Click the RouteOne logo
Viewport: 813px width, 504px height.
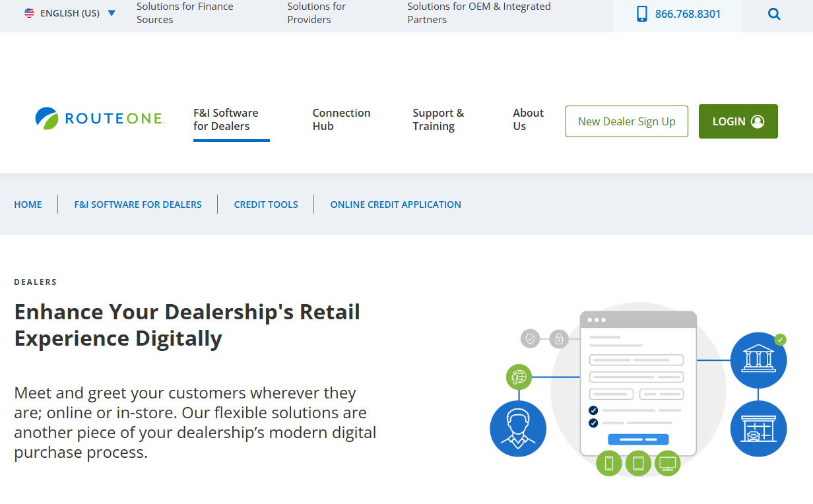(99, 118)
